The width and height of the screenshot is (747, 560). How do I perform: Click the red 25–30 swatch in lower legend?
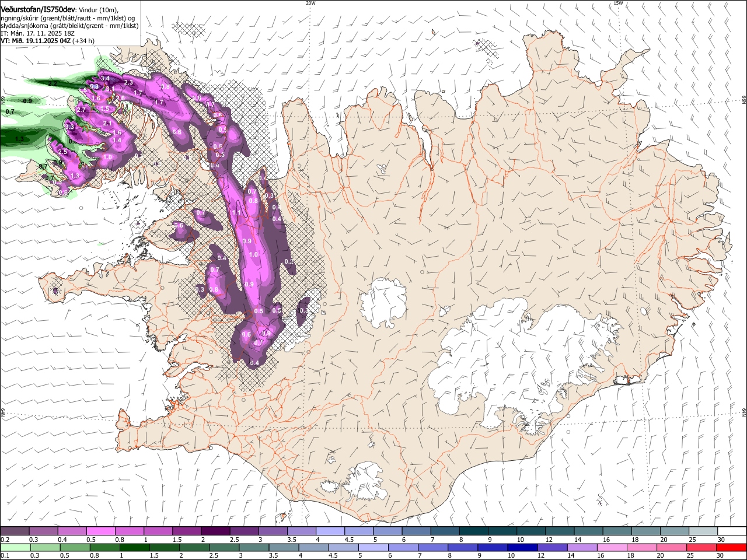pyautogui.click(x=701, y=547)
